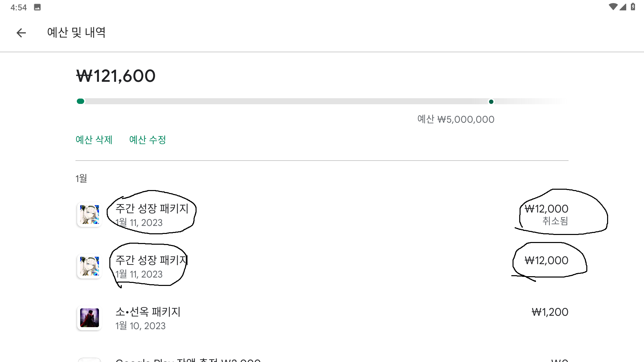The height and width of the screenshot is (362, 644).
Task: Tap the 취소됨 canceled status label
Action: click(555, 221)
